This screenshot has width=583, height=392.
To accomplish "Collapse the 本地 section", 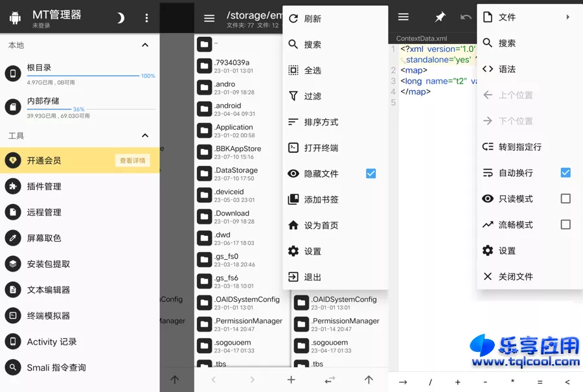I will point(145,45).
